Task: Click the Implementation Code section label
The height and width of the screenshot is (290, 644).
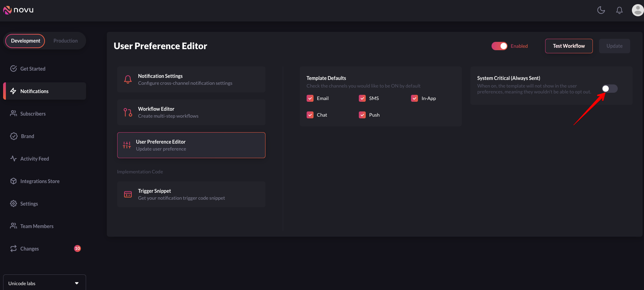Action: point(140,172)
